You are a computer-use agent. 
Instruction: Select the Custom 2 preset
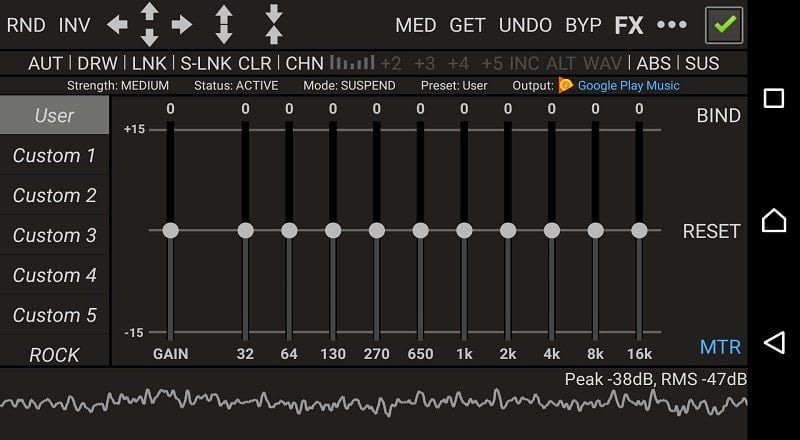54,195
